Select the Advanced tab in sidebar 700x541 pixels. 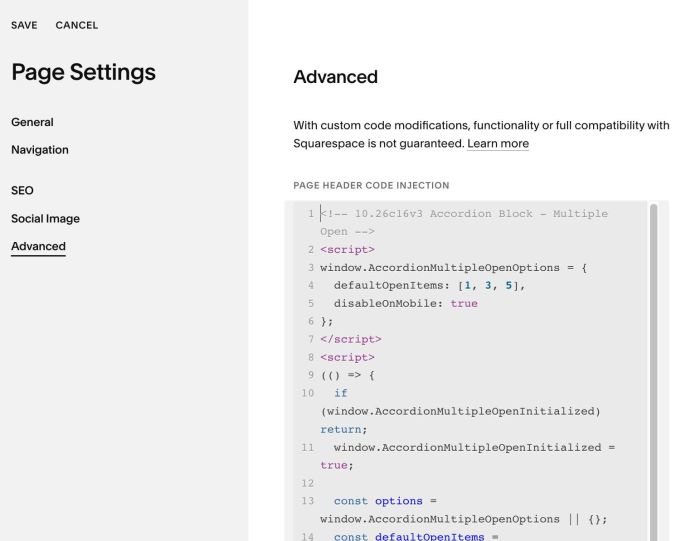(38, 246)
